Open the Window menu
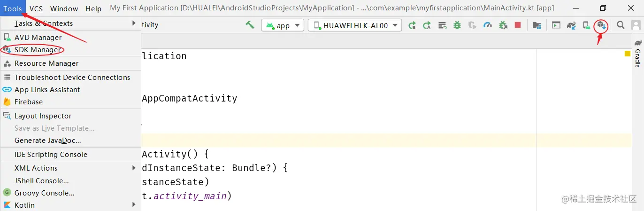This screenshot has width=644, height=211. 64,8
